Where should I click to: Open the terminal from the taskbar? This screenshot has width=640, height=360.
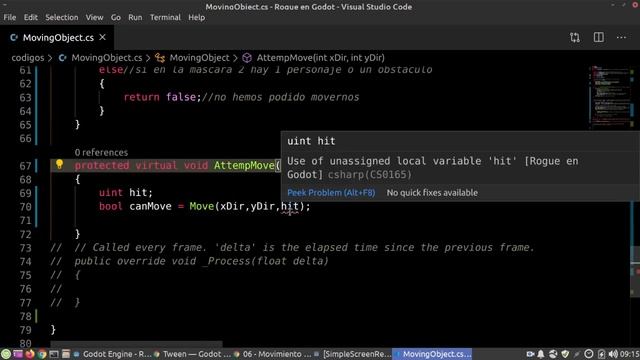(54, 354)
